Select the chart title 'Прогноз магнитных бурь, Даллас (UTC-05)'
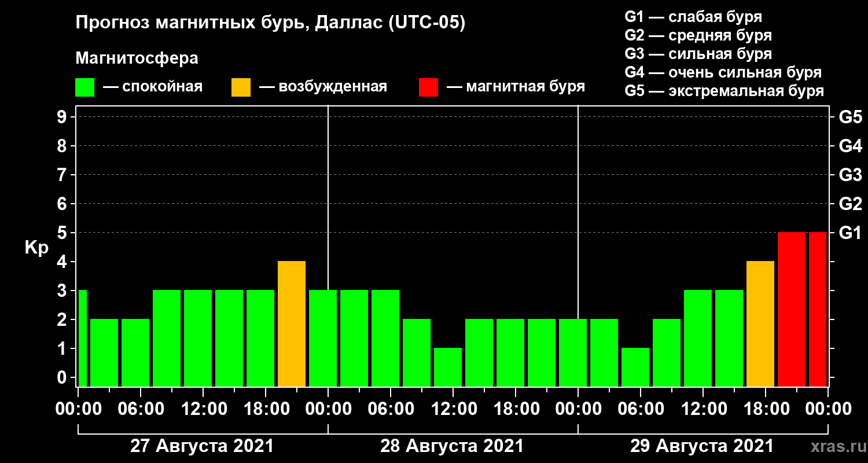This screenshot has width=868, height=463. coord(271,24)
